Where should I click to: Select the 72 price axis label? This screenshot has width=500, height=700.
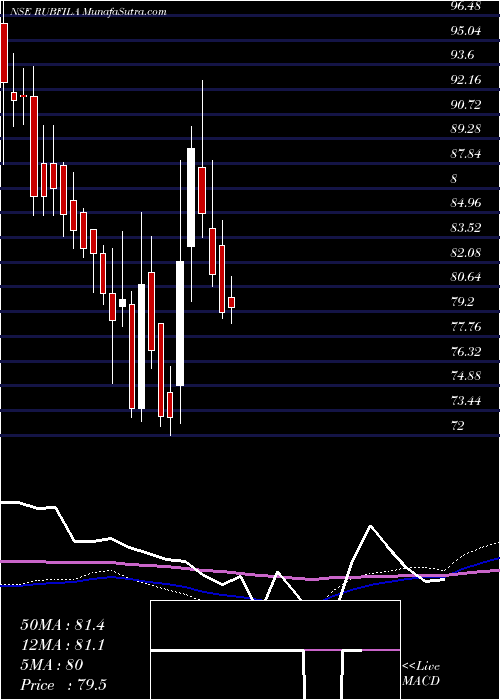point(458,425)
